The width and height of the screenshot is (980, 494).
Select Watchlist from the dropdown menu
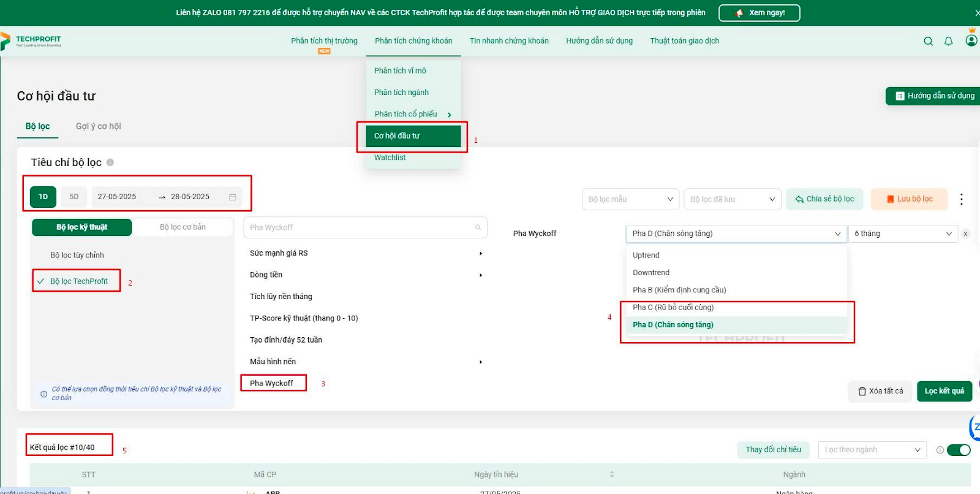click(390, 158)
